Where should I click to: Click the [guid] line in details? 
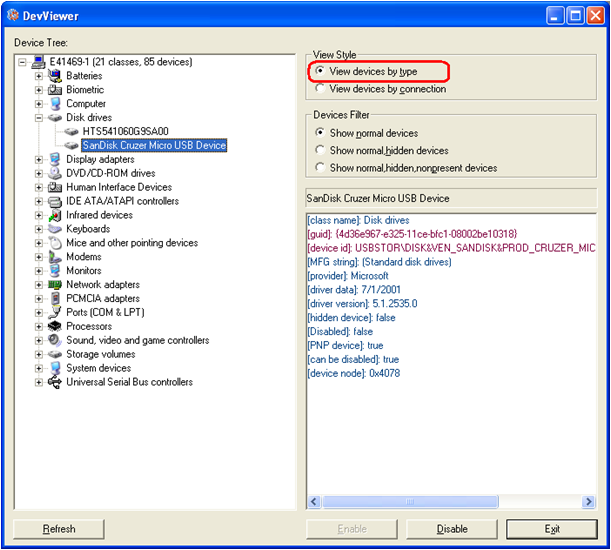[412, 234]
